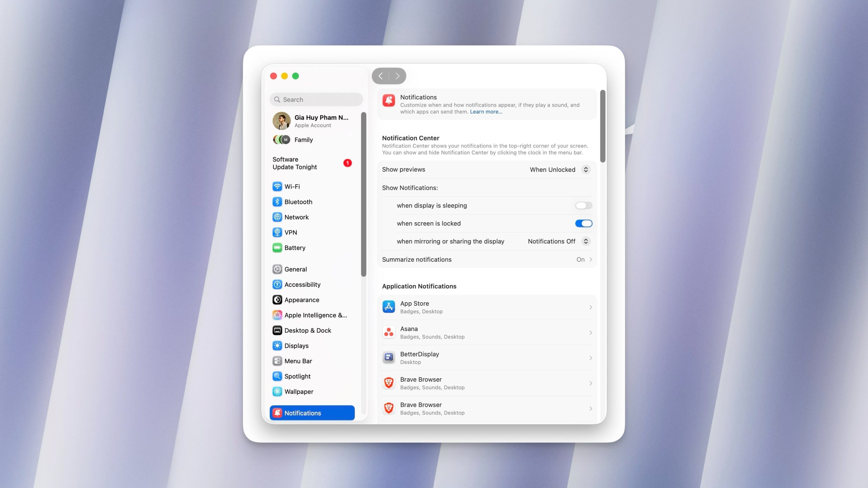Image resolution: width=868 pixels, height=488 pixels.
Task: Open the VPN globe icon
Action: (277, 232)
